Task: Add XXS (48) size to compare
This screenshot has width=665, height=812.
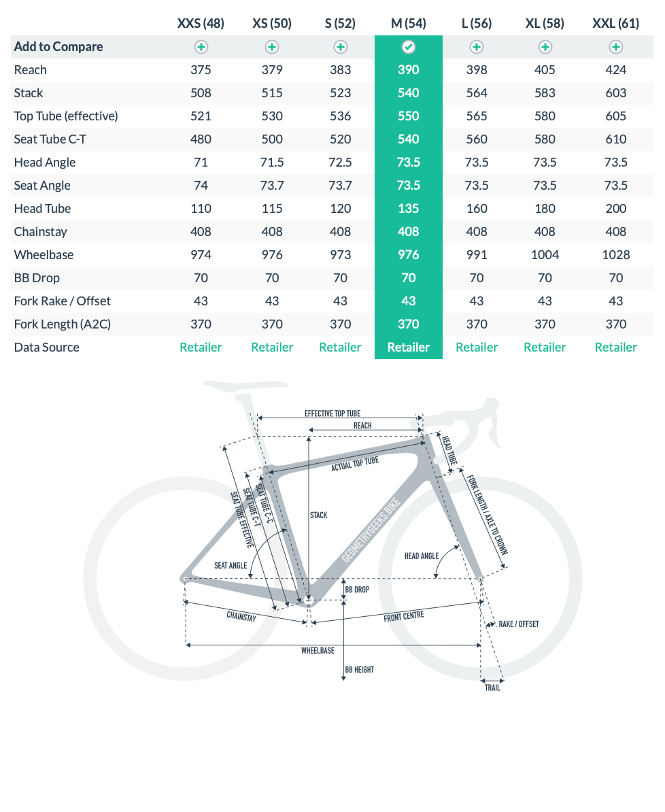Action: coord(201,47)
